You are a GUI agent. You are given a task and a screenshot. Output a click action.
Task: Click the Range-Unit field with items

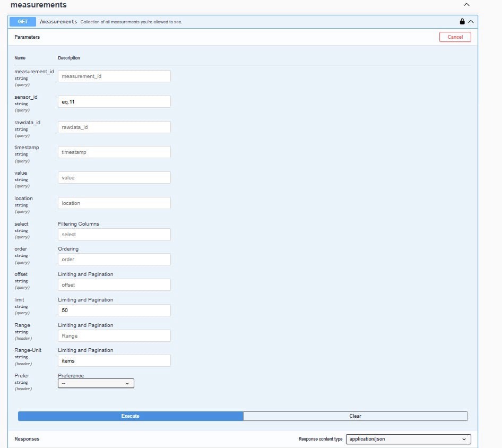(x=114, y=361)
